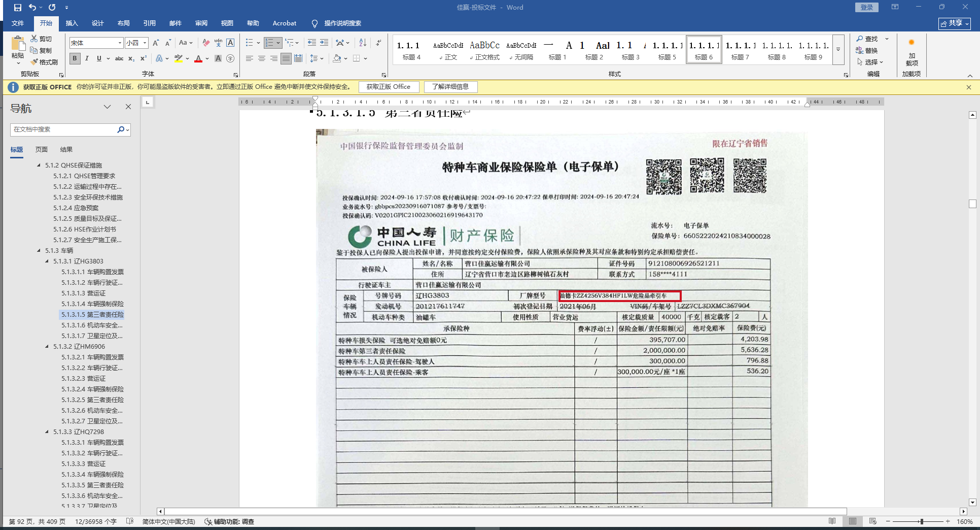Screen dimensions: 980x530
Task: Toggle center paragraph alignment
Action: click(x=262, y=58)
